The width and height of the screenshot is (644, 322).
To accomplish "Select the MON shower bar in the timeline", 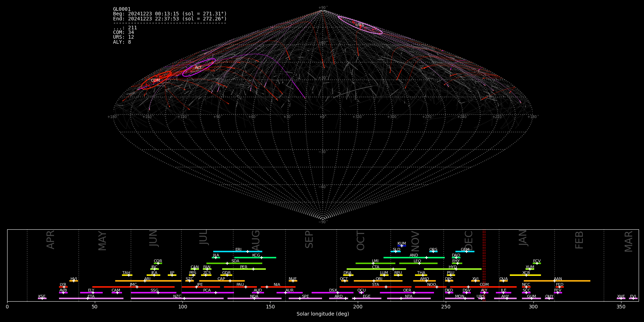I will tap(460, 298).
